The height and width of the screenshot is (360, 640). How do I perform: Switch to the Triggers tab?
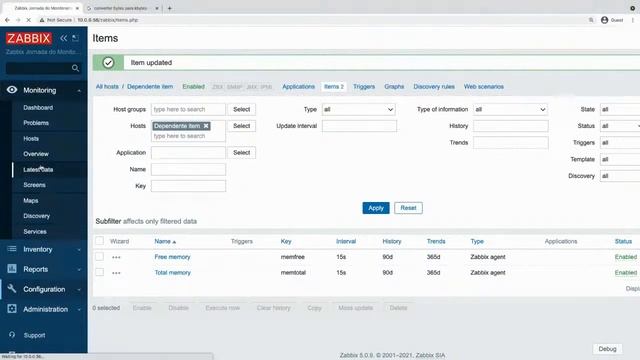pos(364,87)
